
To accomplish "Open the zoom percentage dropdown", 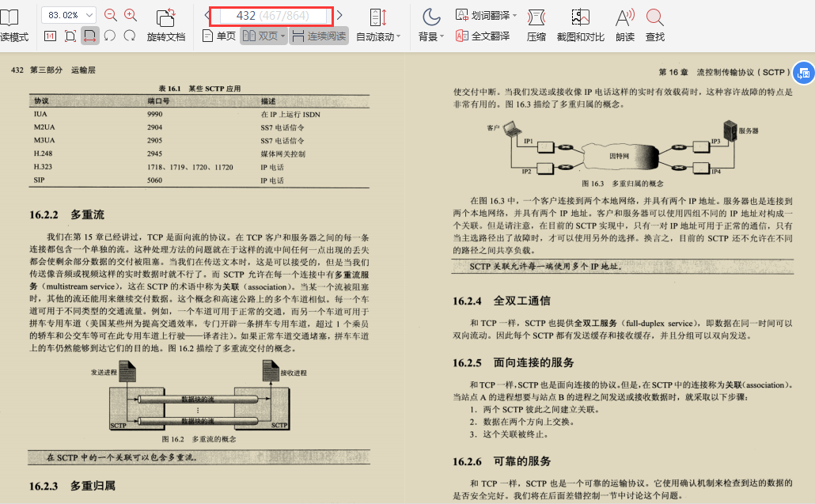I will (89, 13).
